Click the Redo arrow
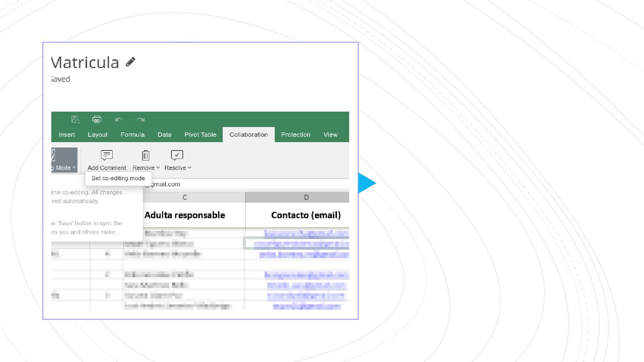Screen dimensions: 644x362 pos(141,119)
